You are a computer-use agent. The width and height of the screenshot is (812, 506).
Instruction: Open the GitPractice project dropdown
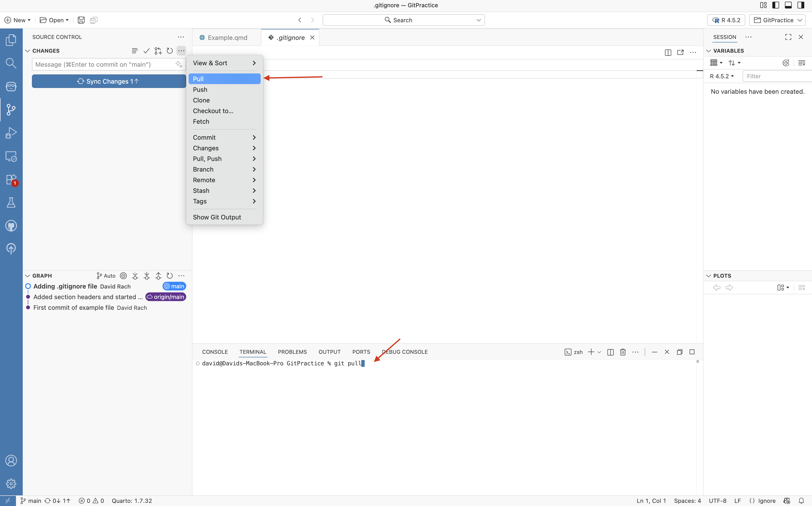pyautogui.click(x=777, y=20)
